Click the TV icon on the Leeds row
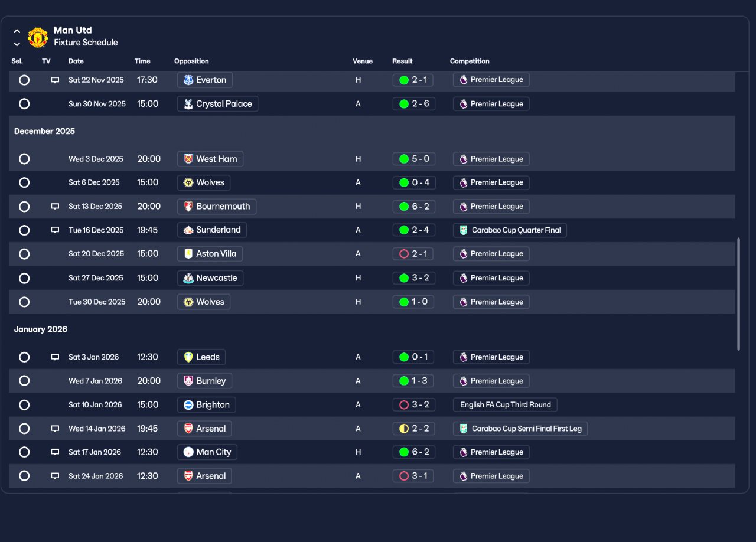 tap(55, 357)
